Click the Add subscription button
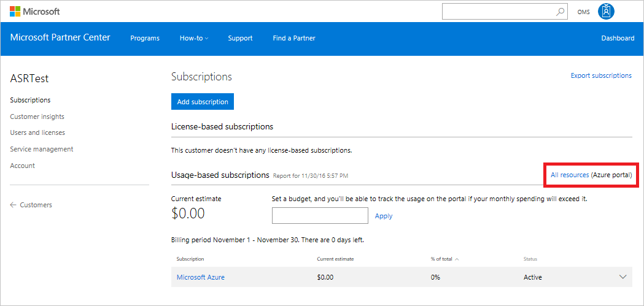Screen dimensions: 644x306 tap(203, 102)
